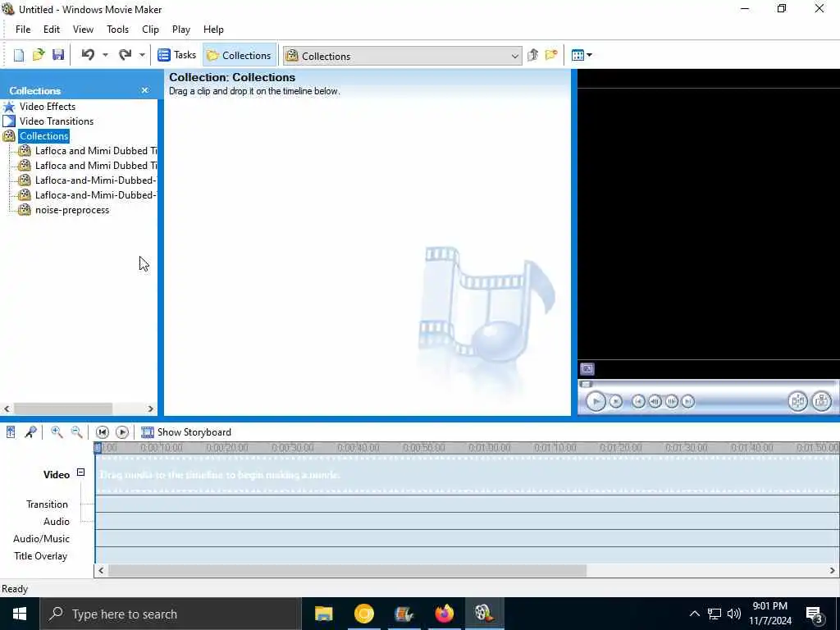Image resolution: width=840 pixels, height=630 pixels.
Task: Toggle the Collections pane toolbar button
Action: click(239, 55)
